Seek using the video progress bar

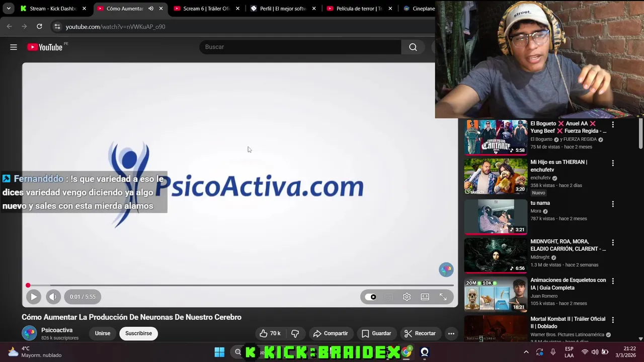point(240,285)
